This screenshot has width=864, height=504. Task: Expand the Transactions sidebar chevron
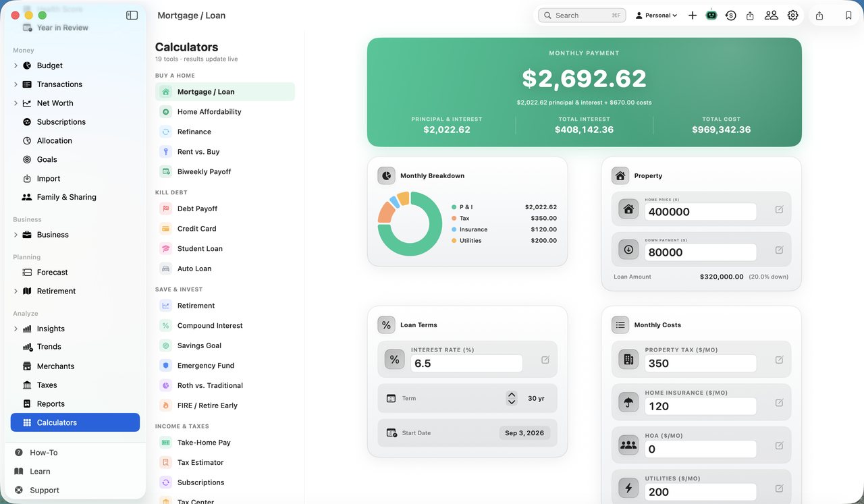[x=16, y=84]
